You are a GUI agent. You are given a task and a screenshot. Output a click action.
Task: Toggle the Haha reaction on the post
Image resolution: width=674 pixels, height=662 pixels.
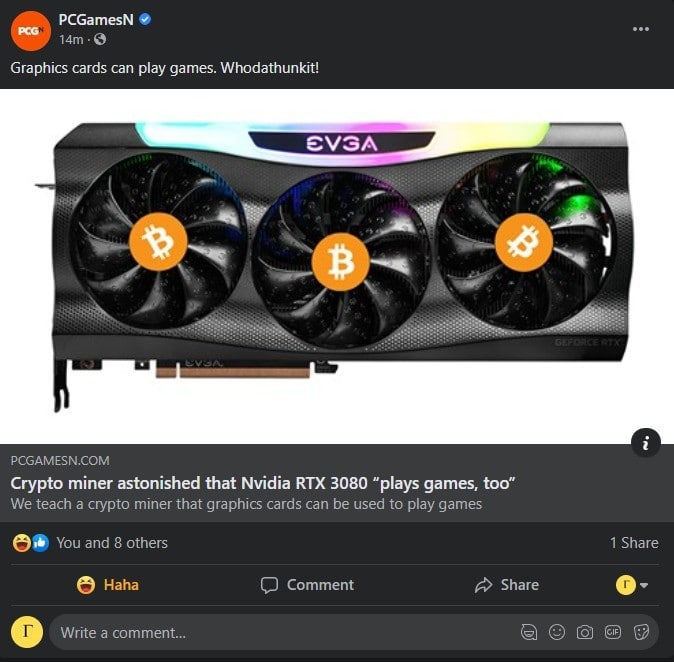(x=108, y=585)
